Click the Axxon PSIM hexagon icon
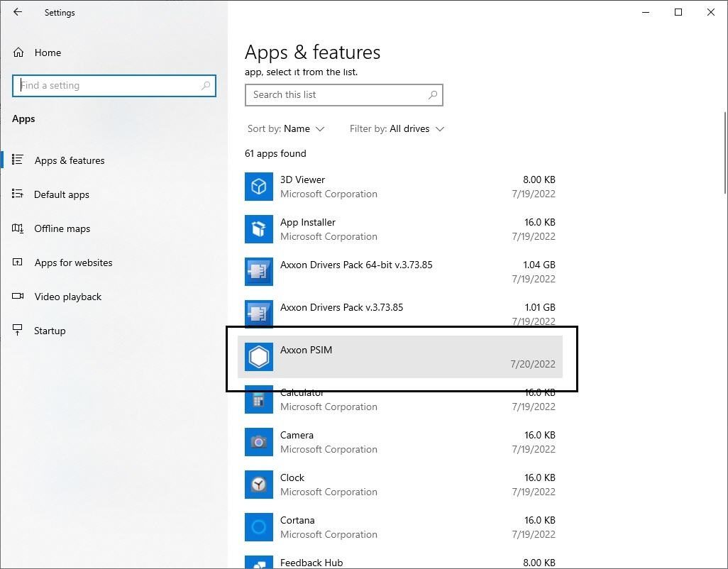Screen dimensions: 728x569 [259, 357]
